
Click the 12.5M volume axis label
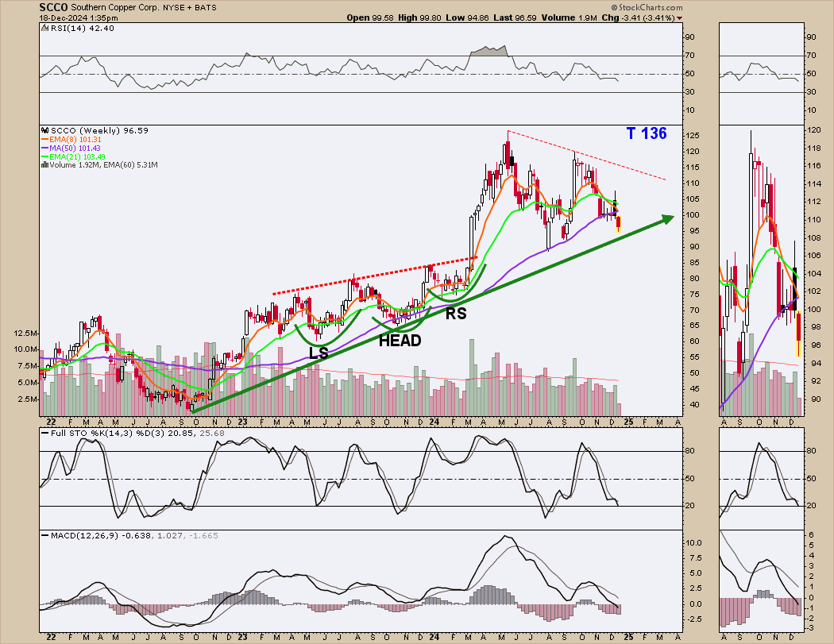(x=25, y=334)
